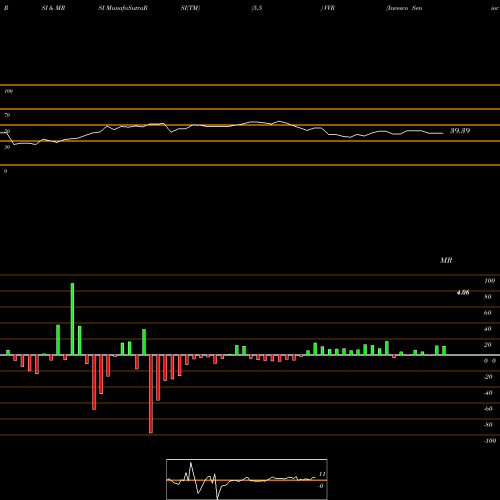The height and width of the screenshot is (500, 500).
Task: Click the MR axis label -20
Action: point(488,377)
